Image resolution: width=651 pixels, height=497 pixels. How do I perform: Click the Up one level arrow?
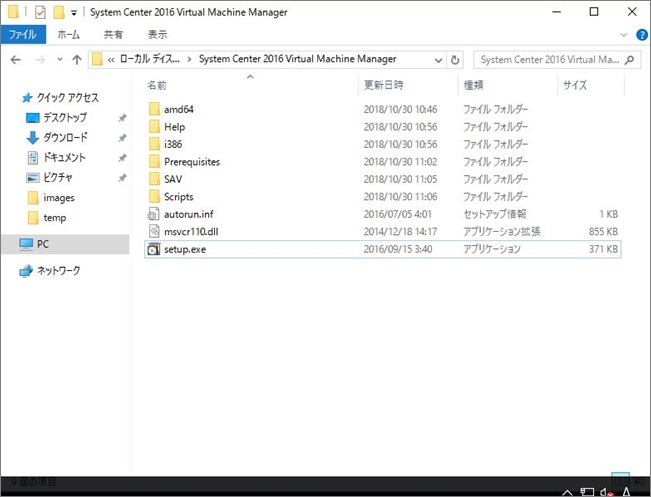coord(77,60)
